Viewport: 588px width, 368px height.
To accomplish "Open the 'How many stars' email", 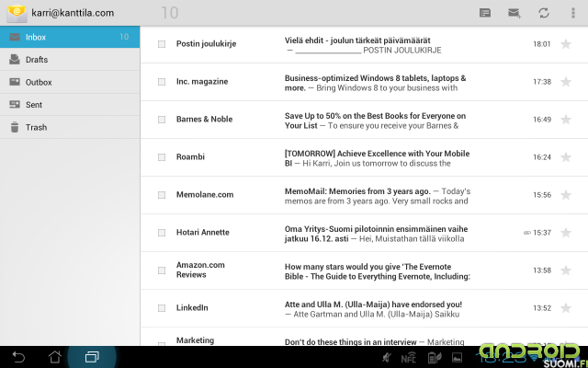I will (364, 270).
